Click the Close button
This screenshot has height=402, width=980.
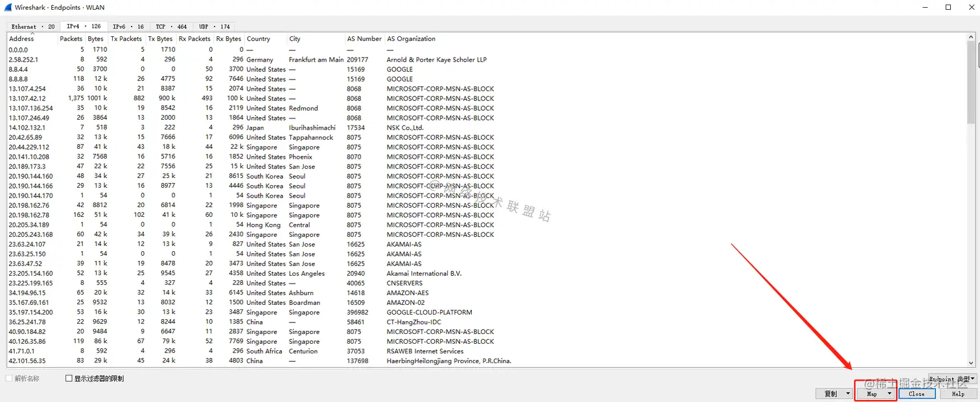click(916, 394)
